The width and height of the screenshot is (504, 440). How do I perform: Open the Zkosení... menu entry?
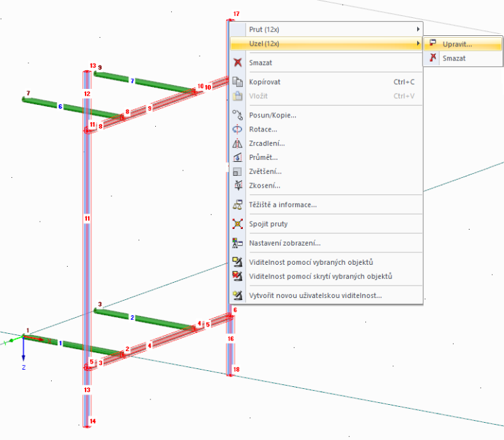click(x=326, y=186)
